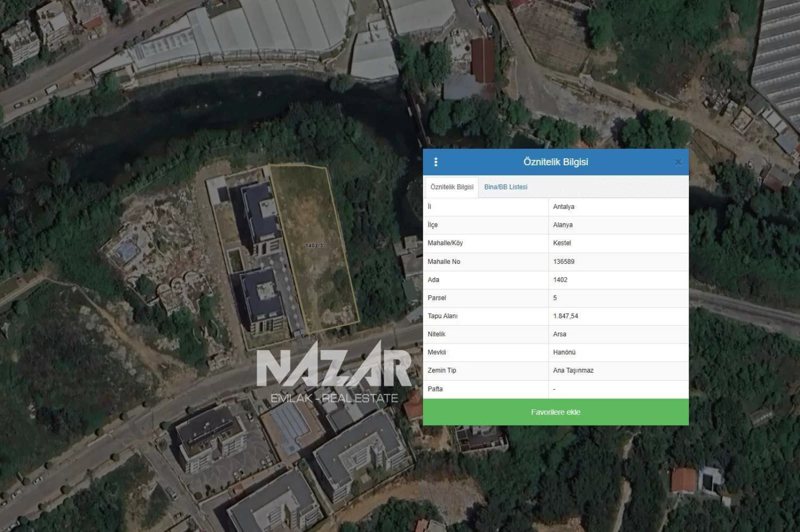The image size is (800, 532).
Task: Click the Parsel value 5
Action: click(555, 298)
